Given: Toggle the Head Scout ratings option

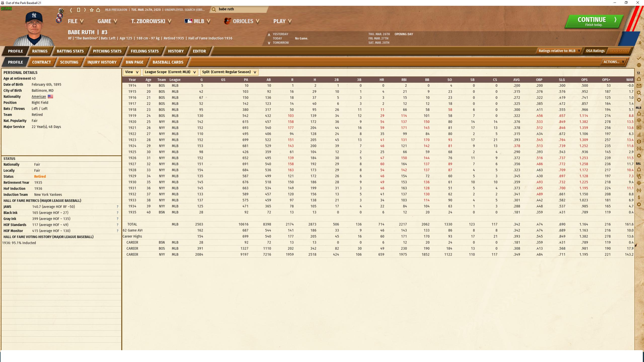Looking at the screenshot, I should 619,51.
